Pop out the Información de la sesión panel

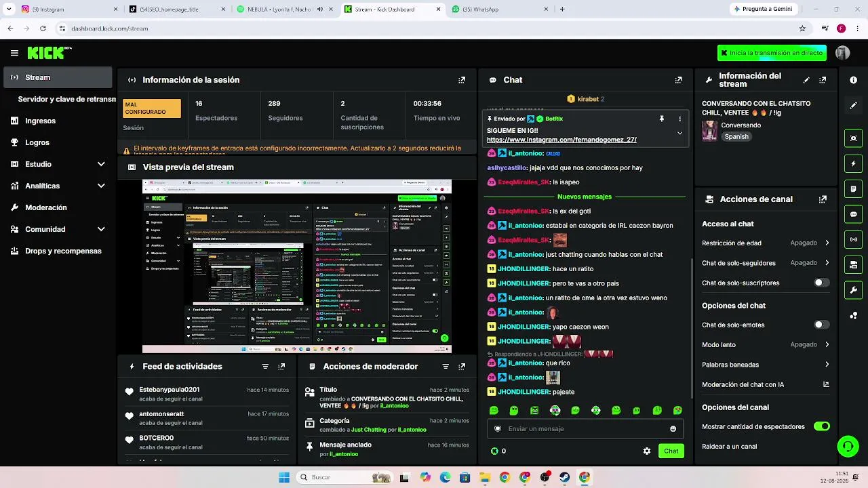[462, 80]
